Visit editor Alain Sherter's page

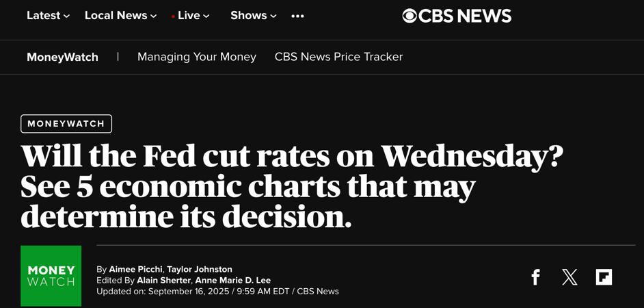pyautogui.click(x=163, y=281)
